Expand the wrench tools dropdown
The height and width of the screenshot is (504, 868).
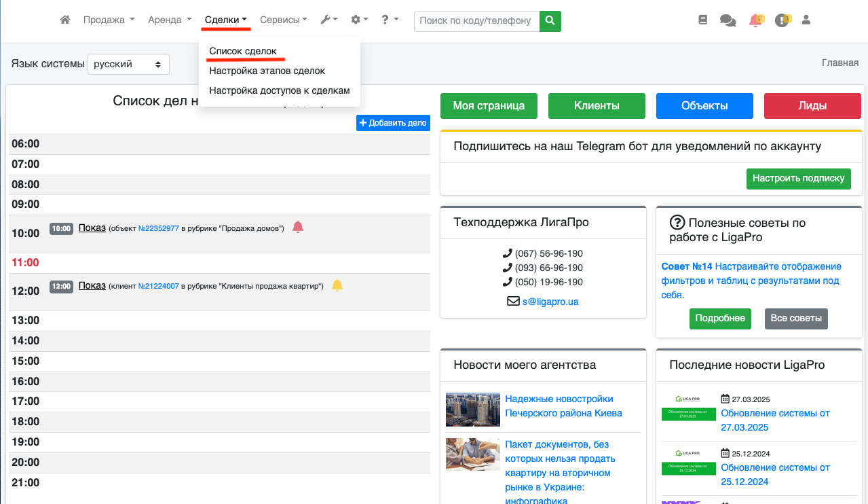point(328,20)
